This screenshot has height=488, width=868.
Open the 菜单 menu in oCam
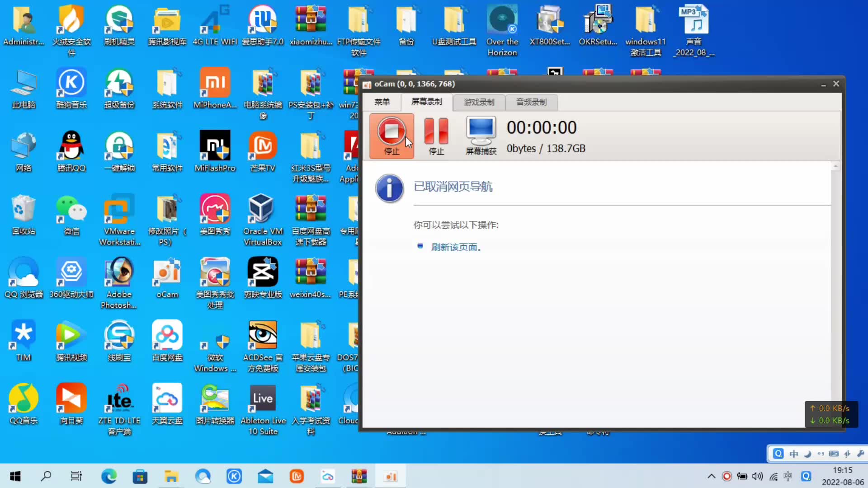382,102
